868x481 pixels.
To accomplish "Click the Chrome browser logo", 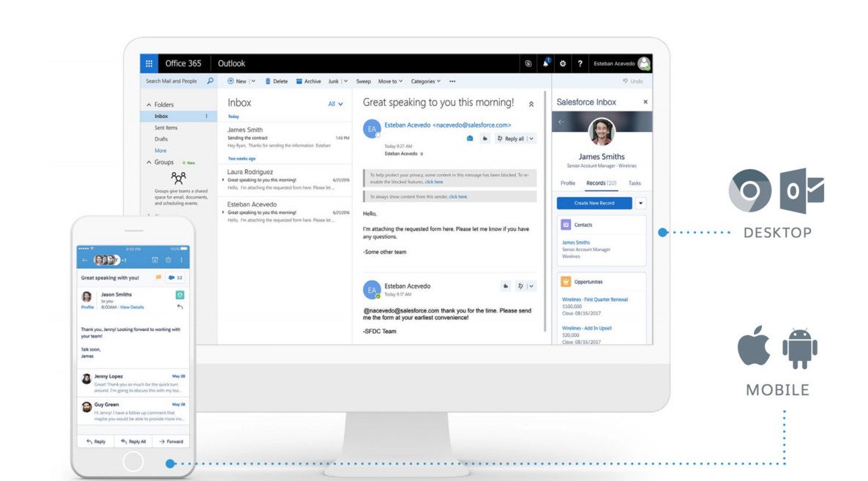I will coord(750,191).
